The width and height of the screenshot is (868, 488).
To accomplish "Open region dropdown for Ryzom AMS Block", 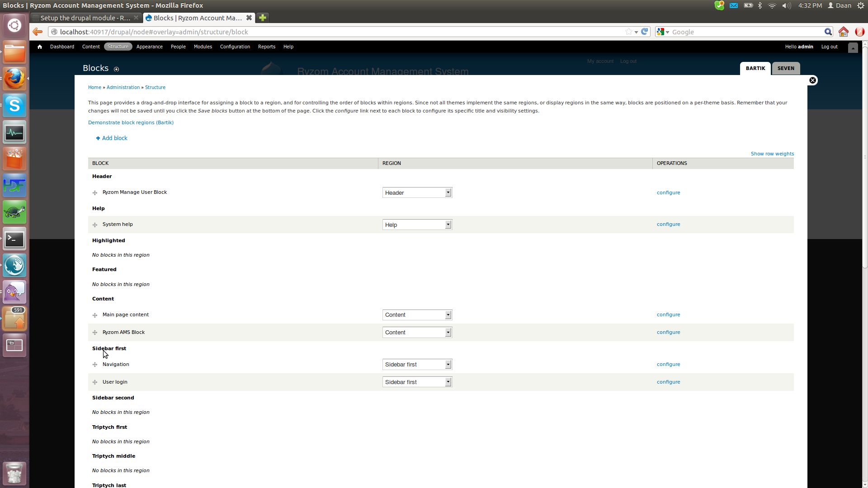I will [x=417, y=333].
